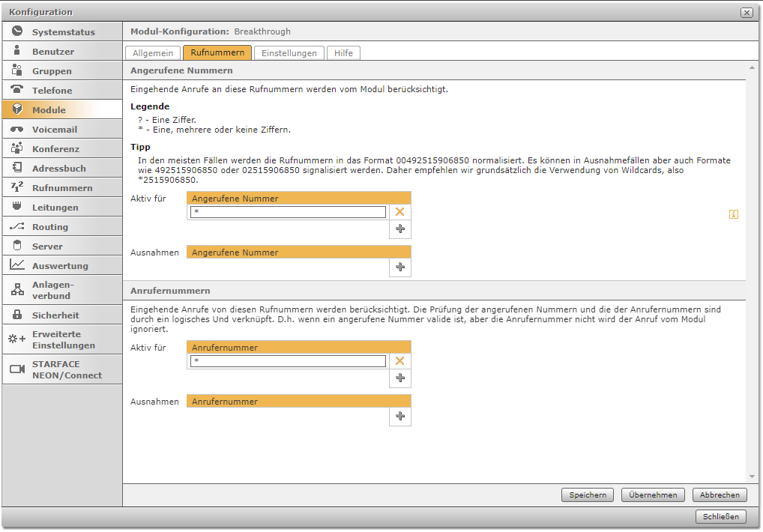Click the orange info icon on right

pyautogui.click(x=734, y=214)
